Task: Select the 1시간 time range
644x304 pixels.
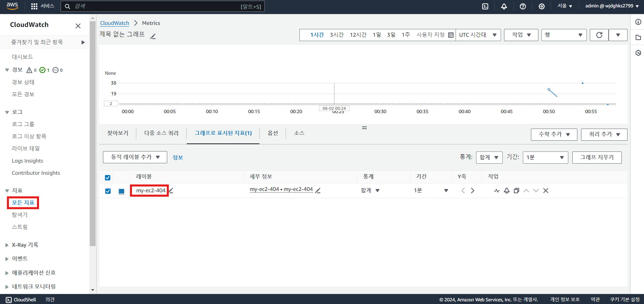Action: (317, 35)
